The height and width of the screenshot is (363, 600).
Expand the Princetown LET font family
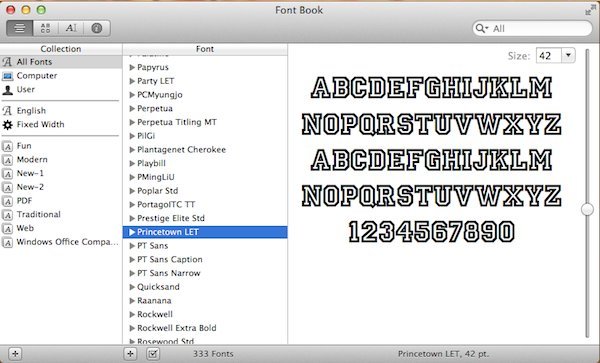click(x=132, y=232)
